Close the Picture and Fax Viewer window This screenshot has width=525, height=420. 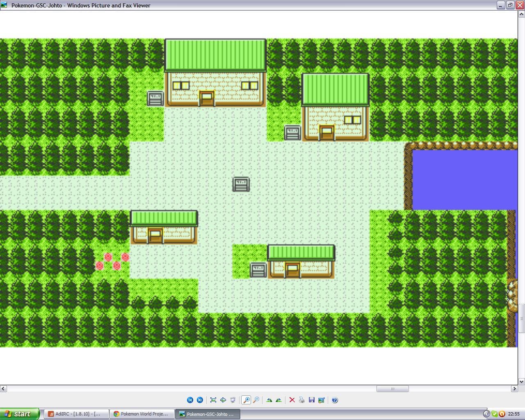[x=520, y=5]
